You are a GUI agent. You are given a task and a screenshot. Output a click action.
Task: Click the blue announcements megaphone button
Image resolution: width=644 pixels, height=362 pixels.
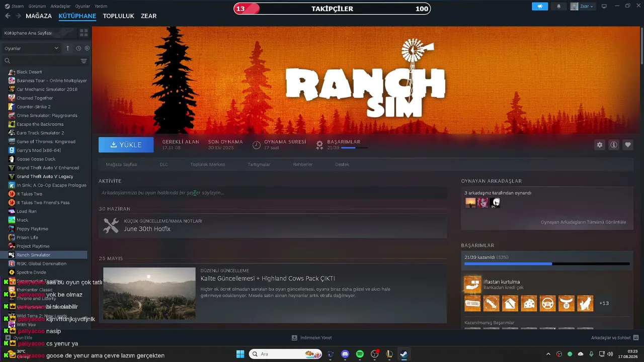(x=540, y=7)
